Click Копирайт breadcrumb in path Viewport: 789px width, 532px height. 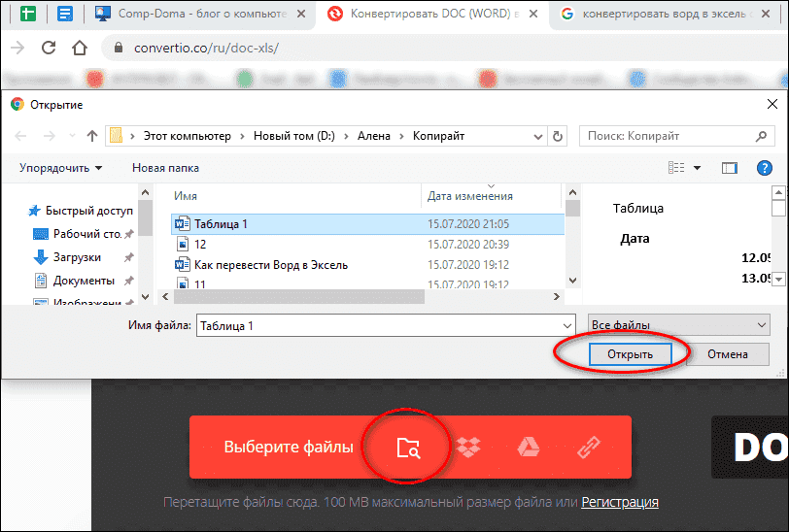(x=439, y=136)
